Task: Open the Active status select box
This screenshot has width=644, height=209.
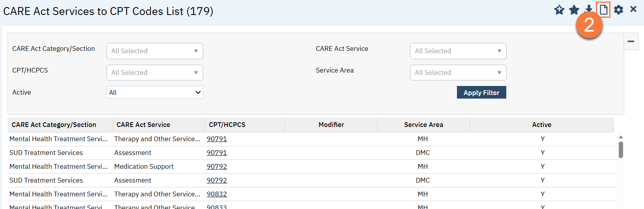Action: 155,92
